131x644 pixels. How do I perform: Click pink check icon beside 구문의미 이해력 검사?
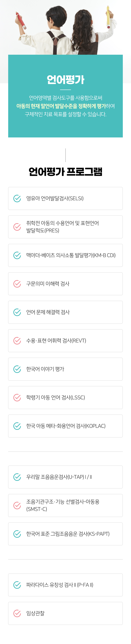point(17,284)
